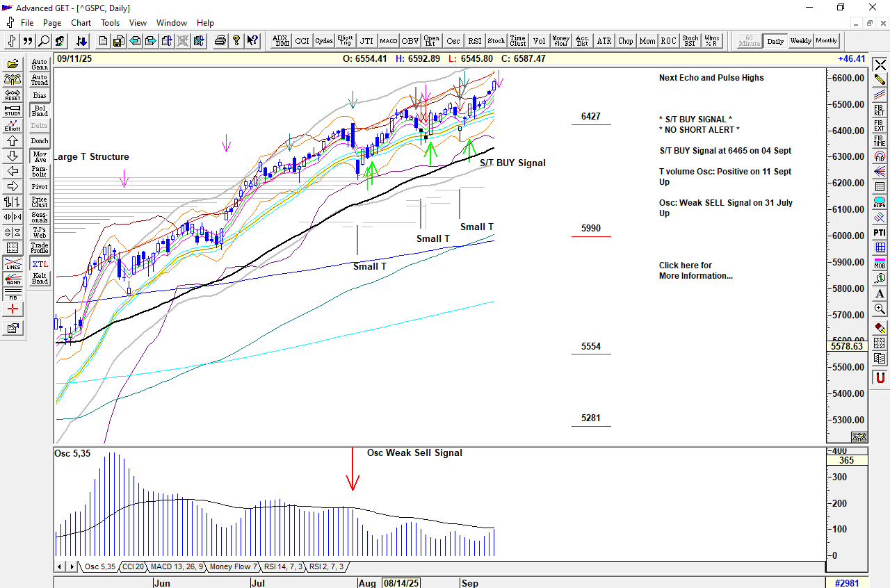
Task: Toggle the Mov Ave overlay button
Action: point(40,157)
